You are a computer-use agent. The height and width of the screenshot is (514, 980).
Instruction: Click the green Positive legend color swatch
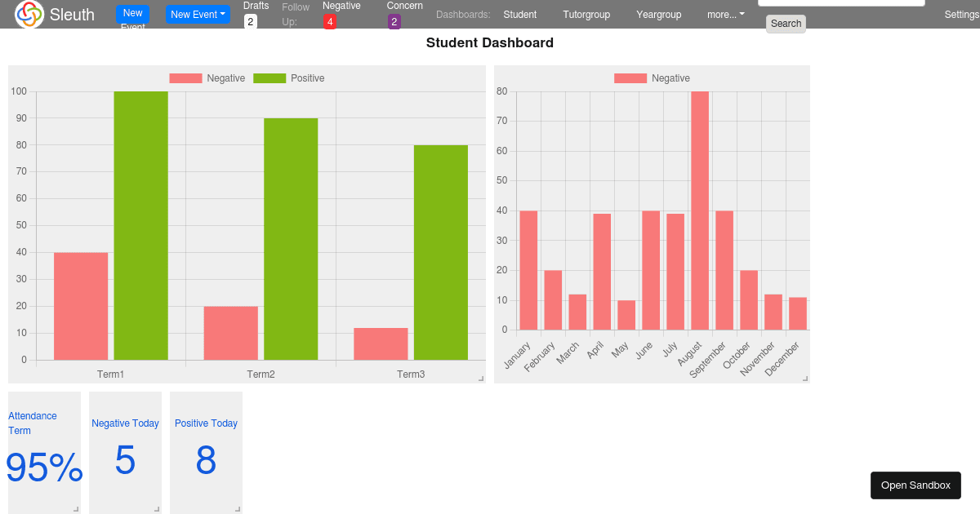click(270, 78)
